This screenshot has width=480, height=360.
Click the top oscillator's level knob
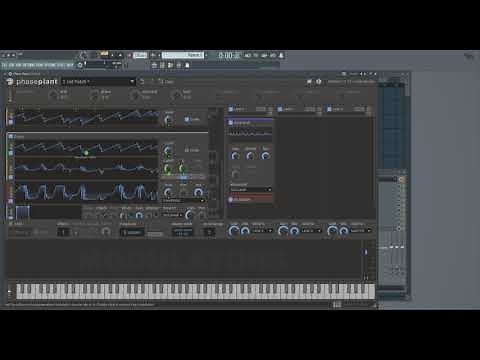[x=169, y=120]
